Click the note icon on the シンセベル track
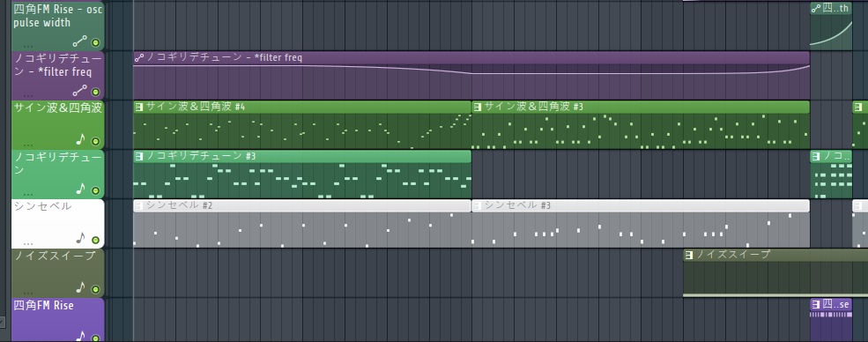The height and width of the screenshot is (342, 868). tap(81, 238)
